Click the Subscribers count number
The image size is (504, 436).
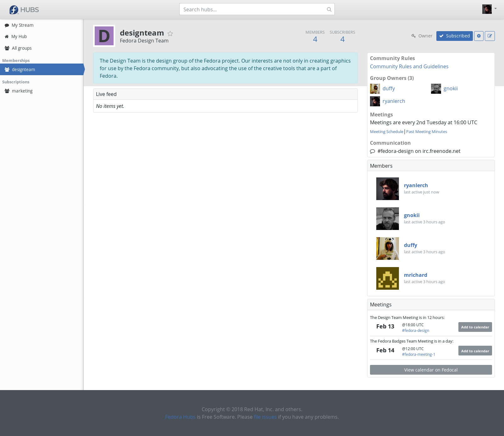point(342,39)
